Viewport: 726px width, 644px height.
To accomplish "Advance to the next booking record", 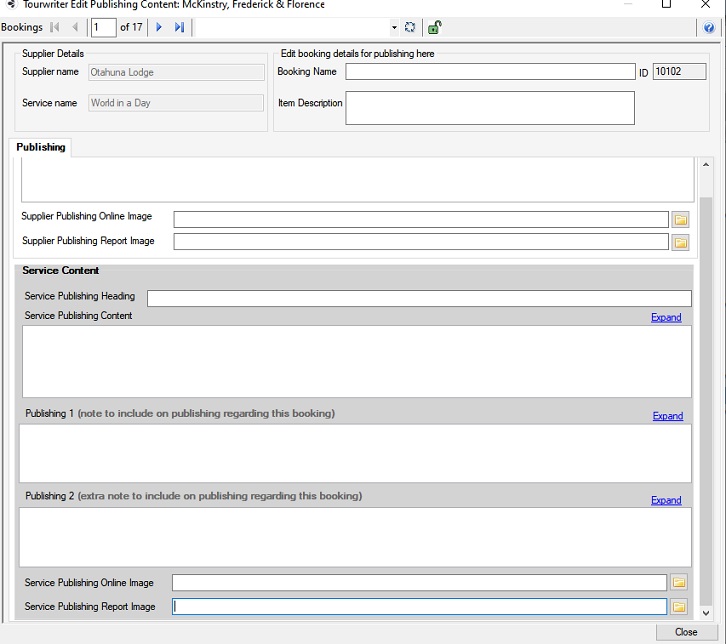I will point(159,27).
